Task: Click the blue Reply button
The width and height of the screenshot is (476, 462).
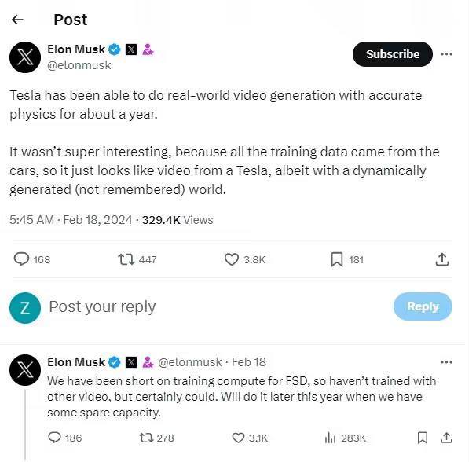Action: [x=423, y=306]
